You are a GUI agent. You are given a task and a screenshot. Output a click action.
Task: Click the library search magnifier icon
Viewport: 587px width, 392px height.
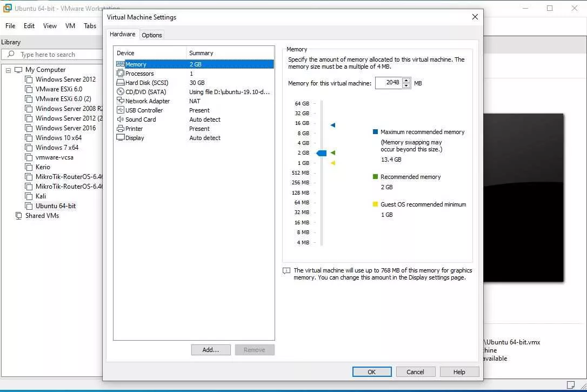(11, 54)
